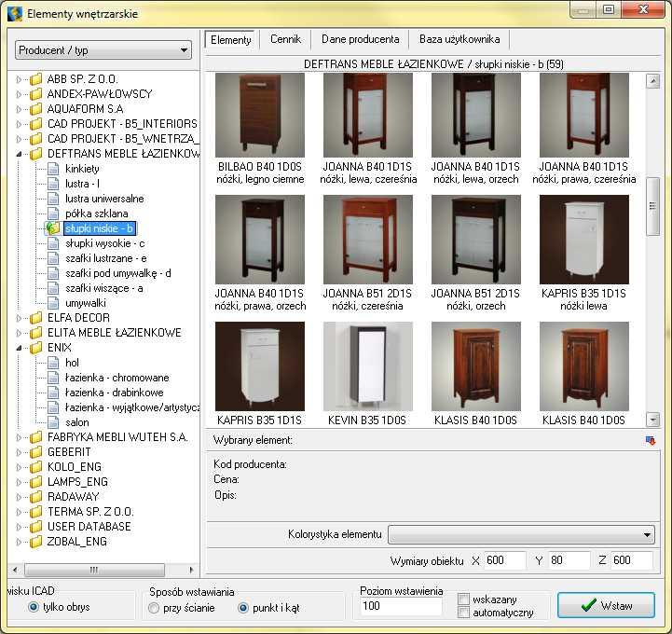Click the document icon beside salon
Screen dimensions: 672x634
tap(53, 422)
